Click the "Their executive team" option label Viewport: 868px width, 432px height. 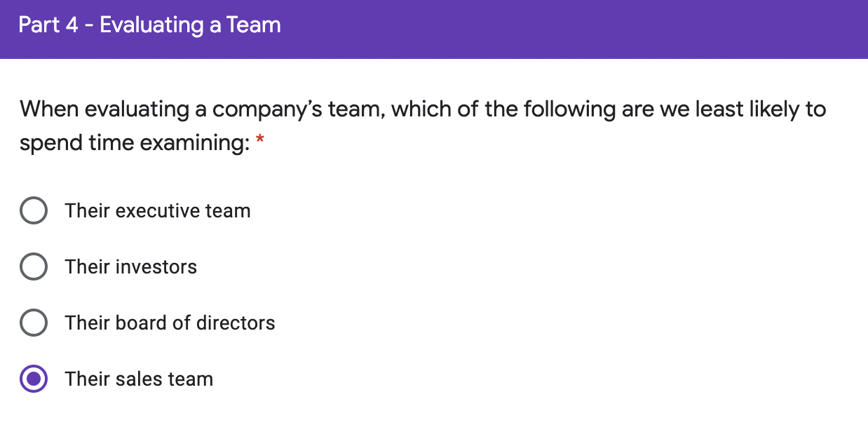point(158,211)
